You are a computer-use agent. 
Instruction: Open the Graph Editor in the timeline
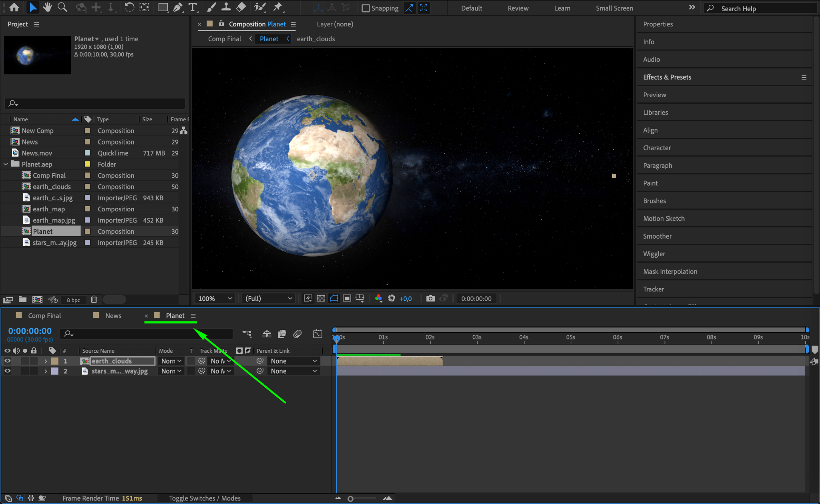(x=318, y=334)
